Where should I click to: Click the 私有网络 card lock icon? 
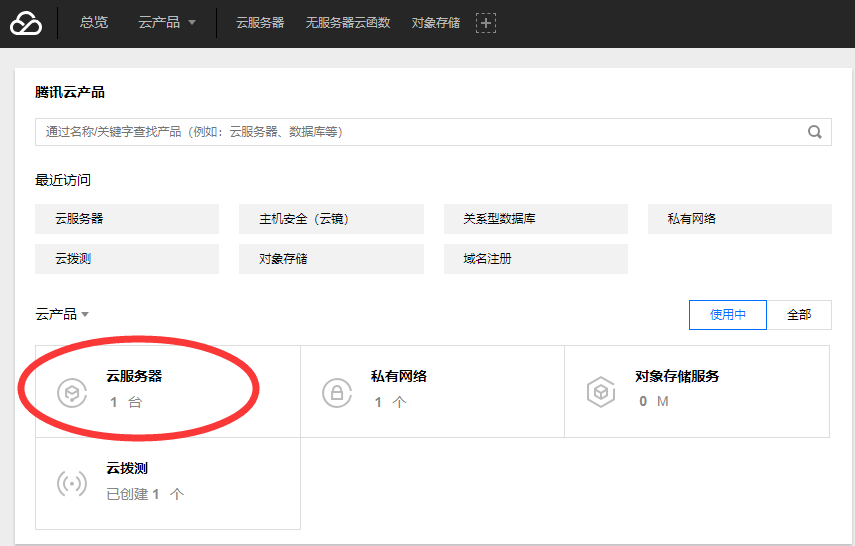tap(337, 393)
